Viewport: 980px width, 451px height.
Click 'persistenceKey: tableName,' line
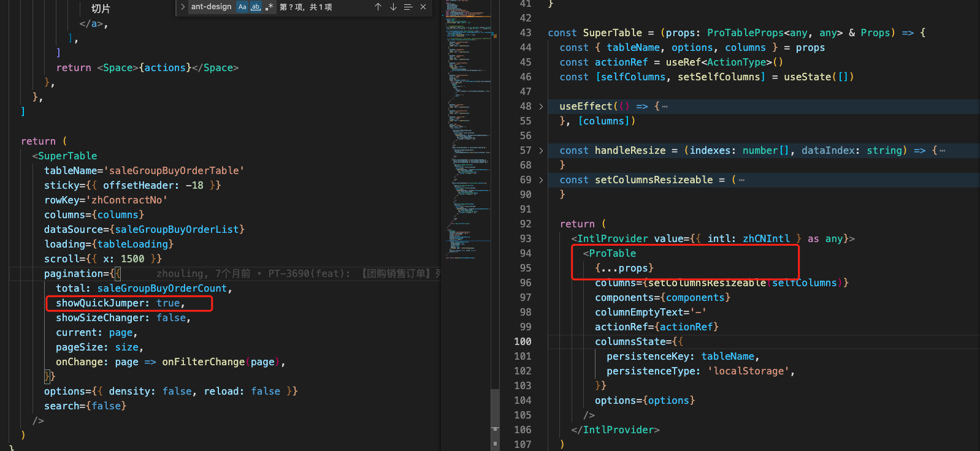coord(683,357)
